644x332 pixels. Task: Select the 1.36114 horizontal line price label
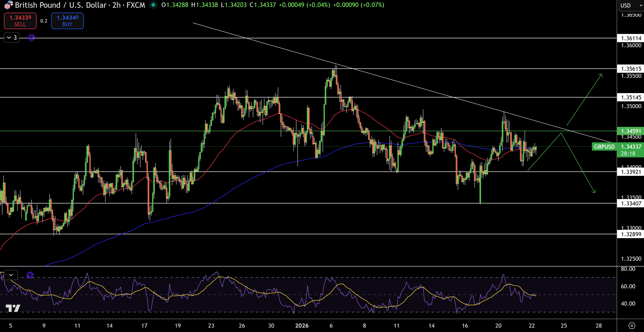click(x=631, y=38)
